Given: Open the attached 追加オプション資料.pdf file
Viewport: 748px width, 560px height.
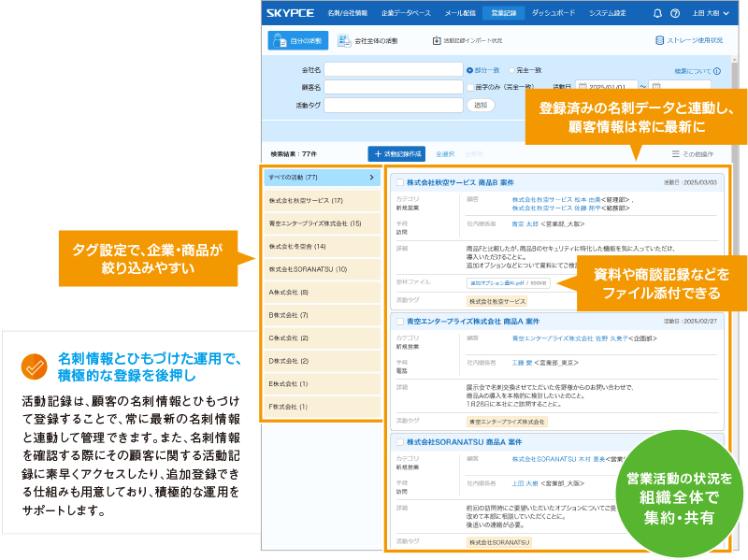Looking at the screenshot, I should point(508,283).
